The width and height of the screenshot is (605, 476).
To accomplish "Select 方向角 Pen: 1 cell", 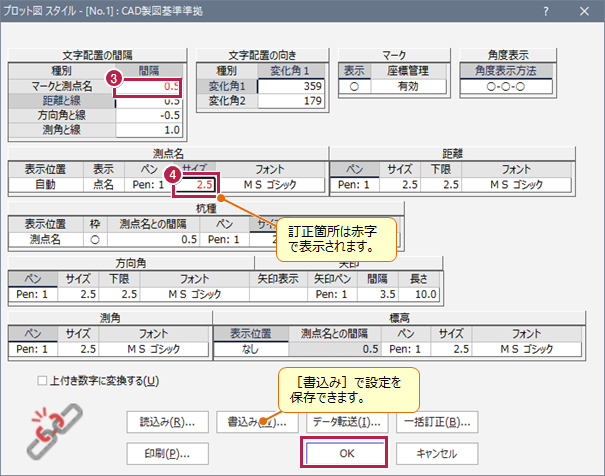I will [x=32, y=294].
